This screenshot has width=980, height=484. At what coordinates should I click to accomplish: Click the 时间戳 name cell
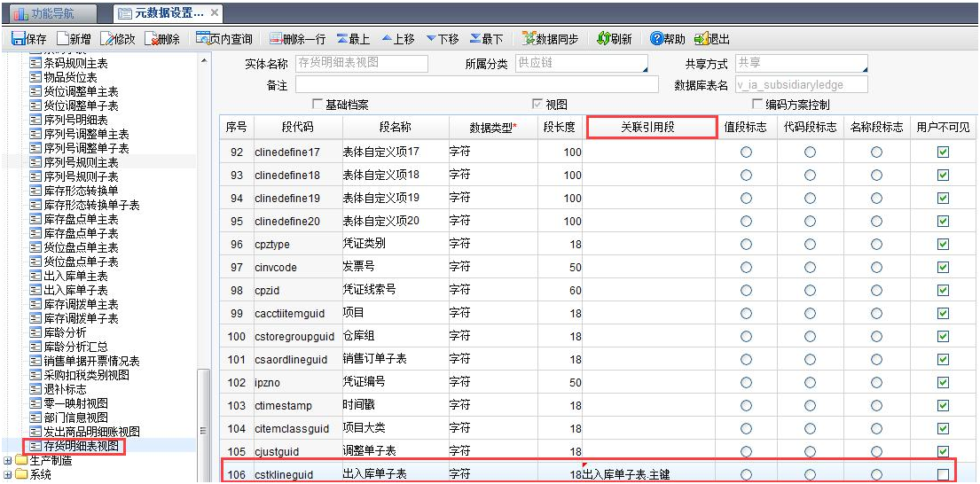(396, 405)
